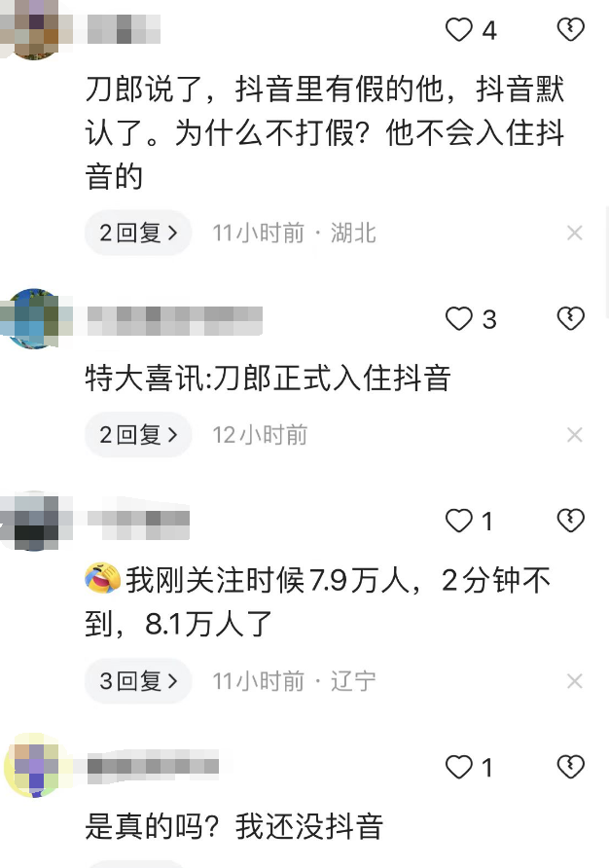
Task: Dismiss the comment posted from 辽宁
Action: click(x=575, y=681)
